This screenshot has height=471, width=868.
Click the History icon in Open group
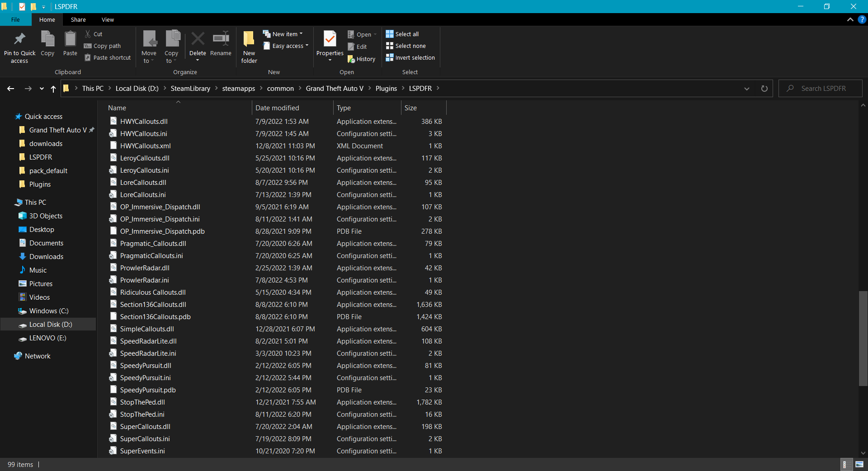[x=351, y=59]
